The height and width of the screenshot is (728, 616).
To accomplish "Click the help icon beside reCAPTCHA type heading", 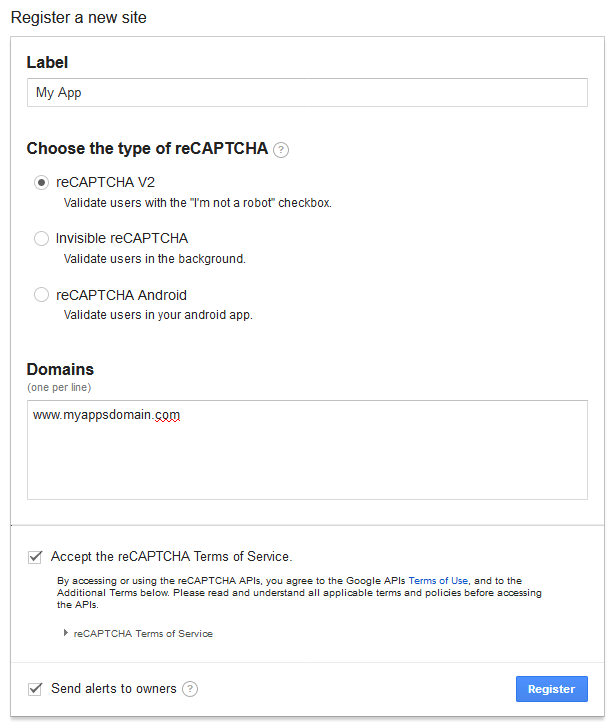I will pyautogui.click(x=281, y=150).
